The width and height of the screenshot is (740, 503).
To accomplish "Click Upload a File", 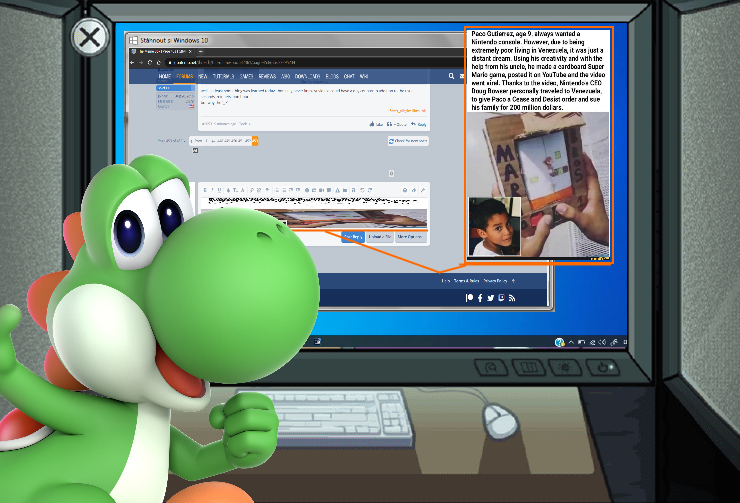I will (x=379, y=237).
